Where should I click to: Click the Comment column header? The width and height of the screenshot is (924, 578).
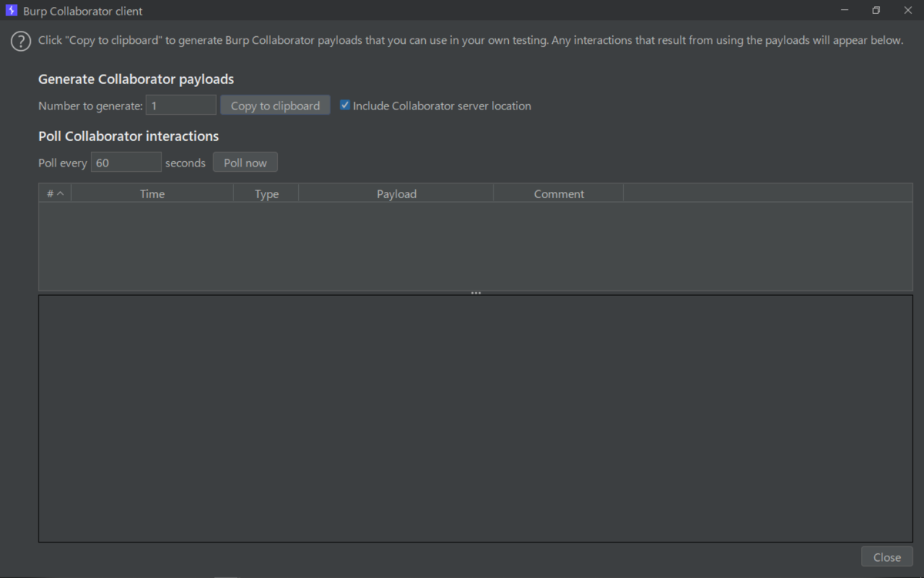559,193
